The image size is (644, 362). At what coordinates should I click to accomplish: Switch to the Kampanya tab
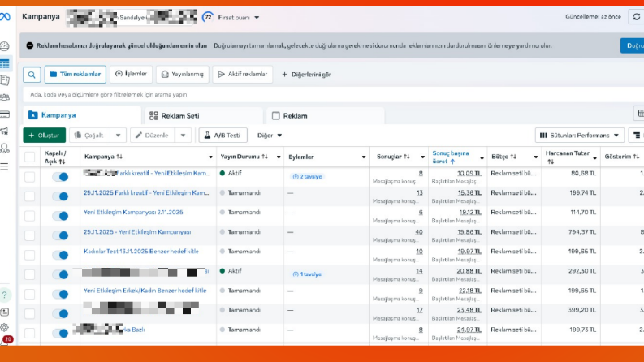coord(82,115)
